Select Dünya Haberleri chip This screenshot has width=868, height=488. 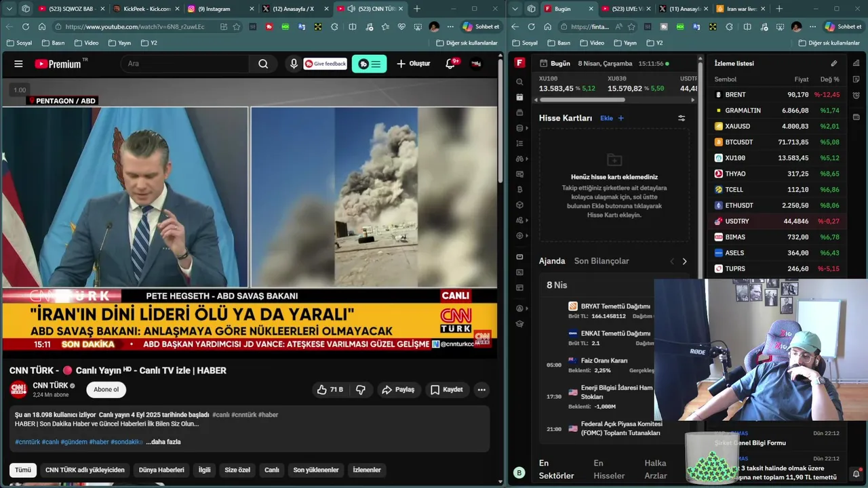point(161,470)
